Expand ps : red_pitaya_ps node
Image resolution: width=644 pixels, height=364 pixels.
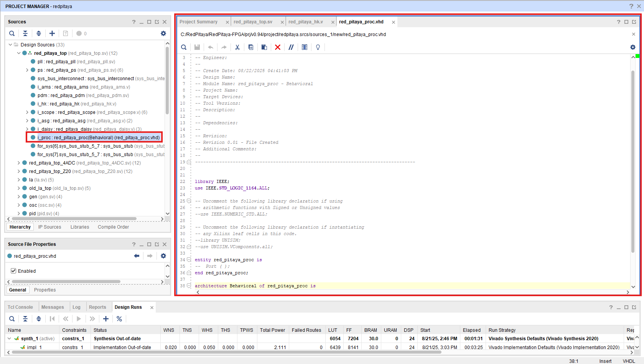pos(27,70)
